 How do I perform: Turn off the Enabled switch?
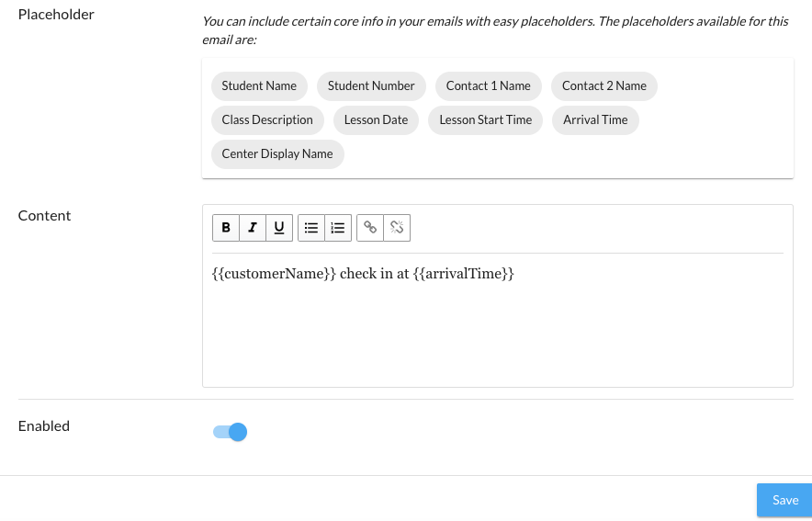tap(231, 432)
